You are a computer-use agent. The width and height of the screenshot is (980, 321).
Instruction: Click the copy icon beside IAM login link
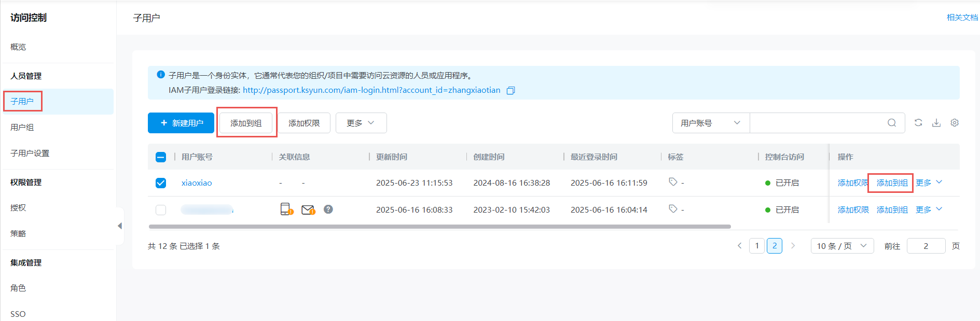click(510, 91)
